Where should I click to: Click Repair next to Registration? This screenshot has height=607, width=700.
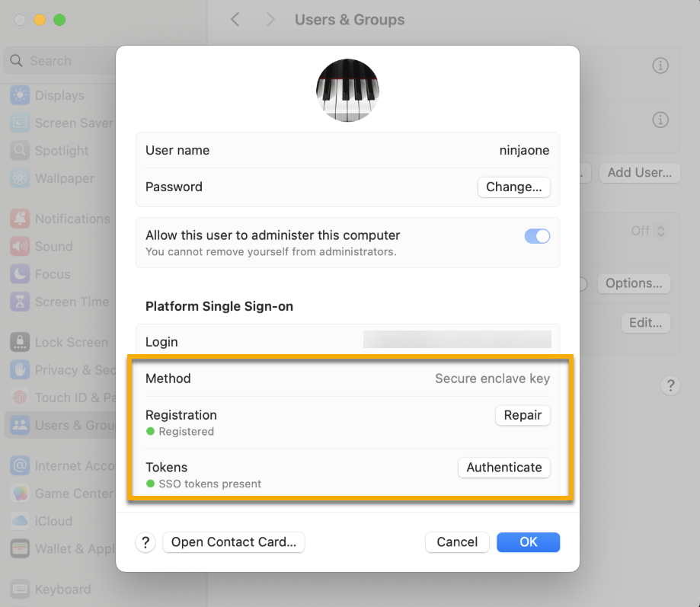pyautogui.click(x=523, y=415)
